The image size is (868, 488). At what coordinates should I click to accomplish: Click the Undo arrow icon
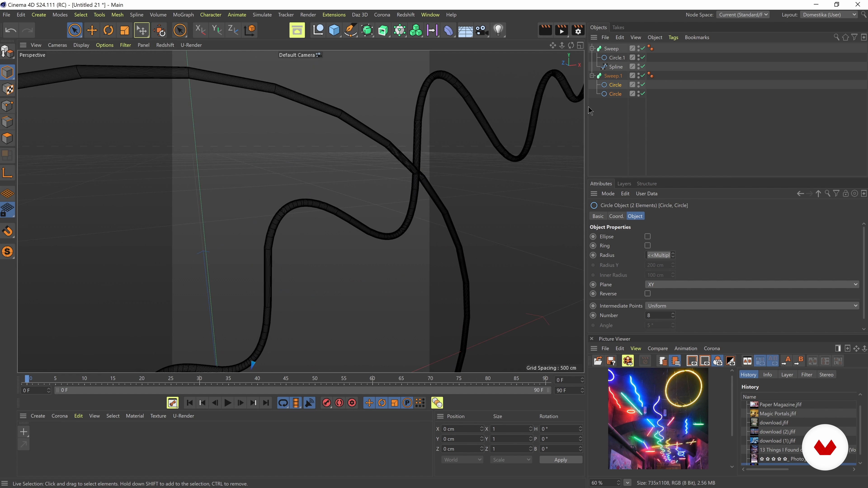tap(11, 30)
